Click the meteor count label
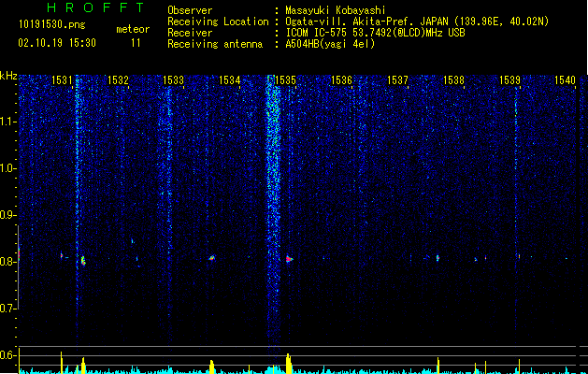The height and width of the screenshot is (374, 588). coord(133,29)
